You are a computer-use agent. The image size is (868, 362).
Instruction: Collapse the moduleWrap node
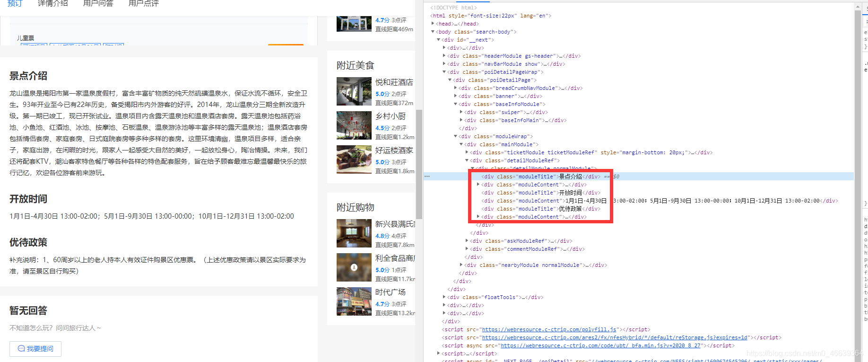point(455,136)
